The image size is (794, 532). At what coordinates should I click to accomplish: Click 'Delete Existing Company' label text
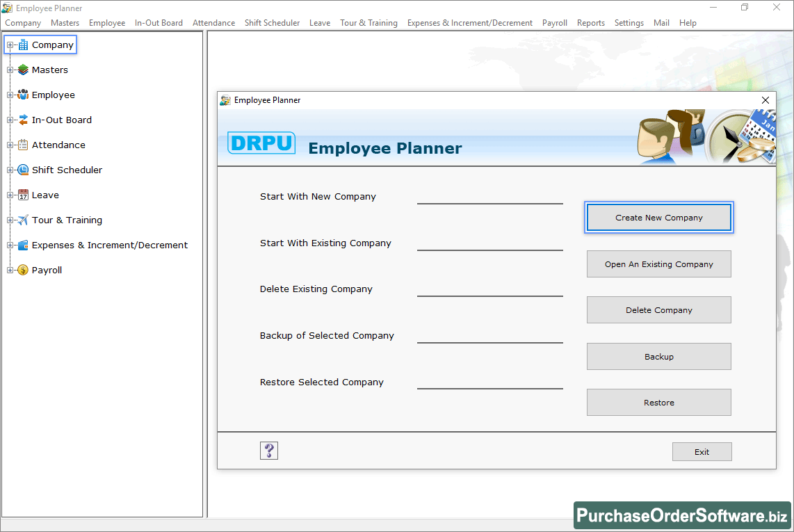pyautogui.click(x=316, y=289)
